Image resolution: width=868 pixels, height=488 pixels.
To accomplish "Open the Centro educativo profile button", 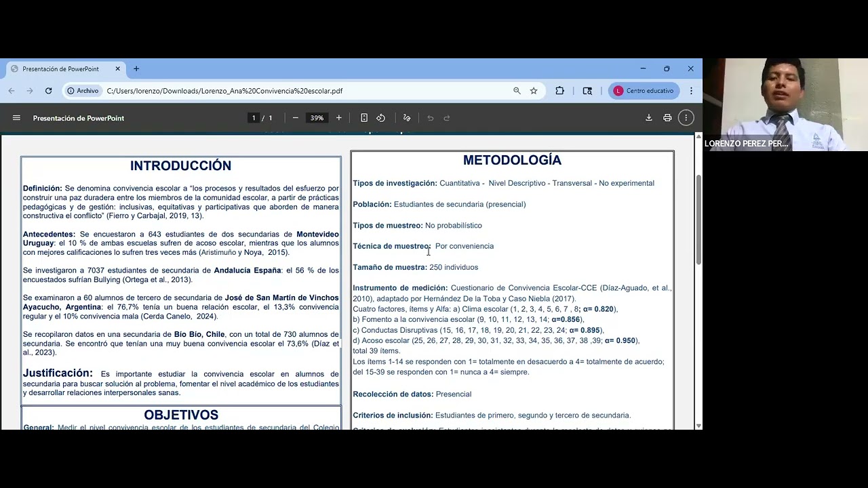I will (644, 91).
